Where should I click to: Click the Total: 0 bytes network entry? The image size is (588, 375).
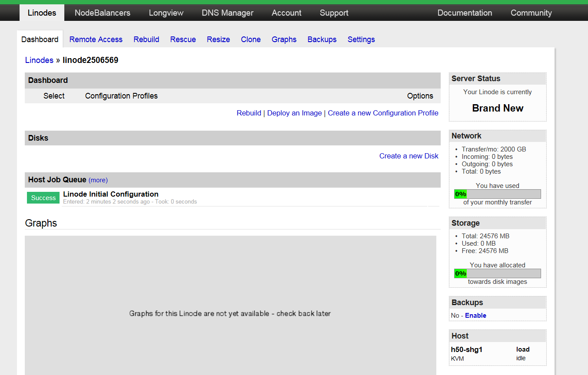click(x=481, y=171)
